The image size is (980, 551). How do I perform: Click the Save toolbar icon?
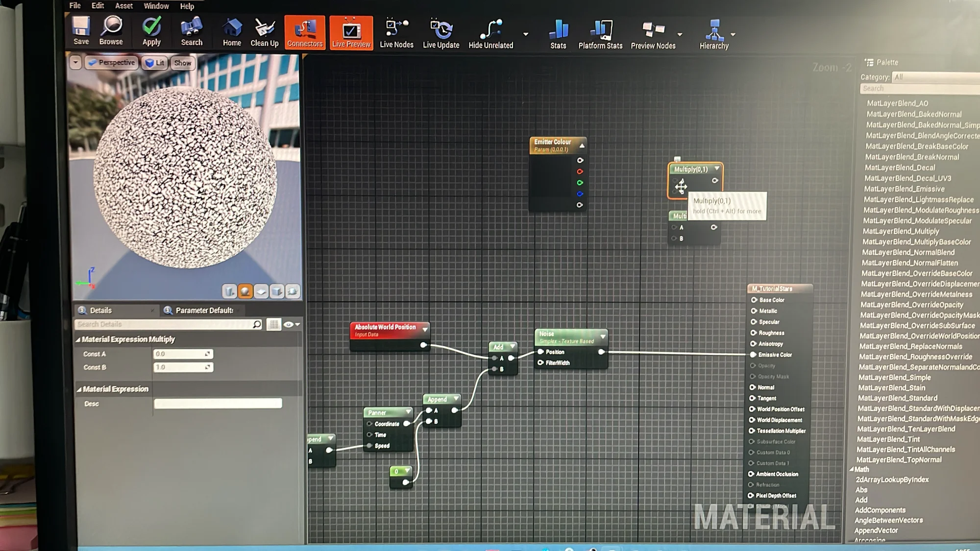click(81, 31)
